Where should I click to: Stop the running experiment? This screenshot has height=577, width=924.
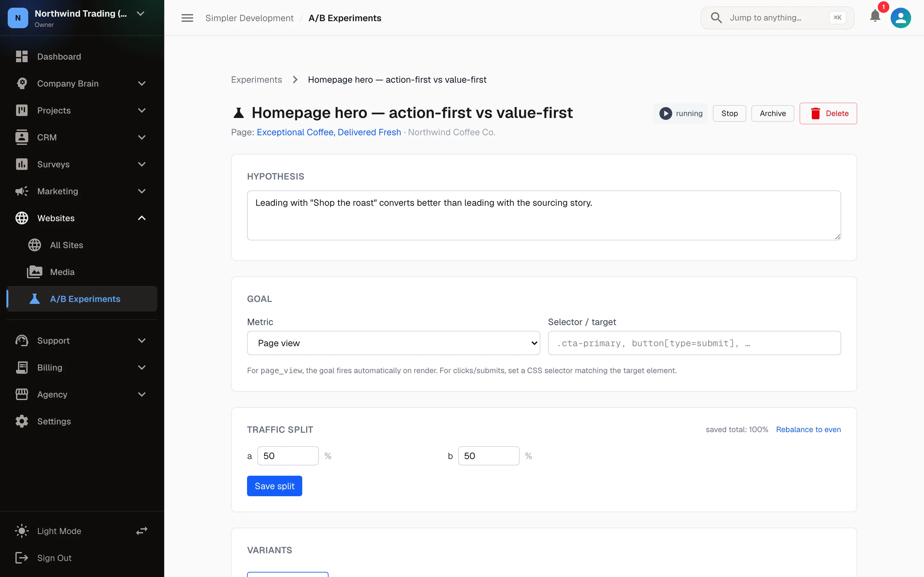click(x=729, y=113)
